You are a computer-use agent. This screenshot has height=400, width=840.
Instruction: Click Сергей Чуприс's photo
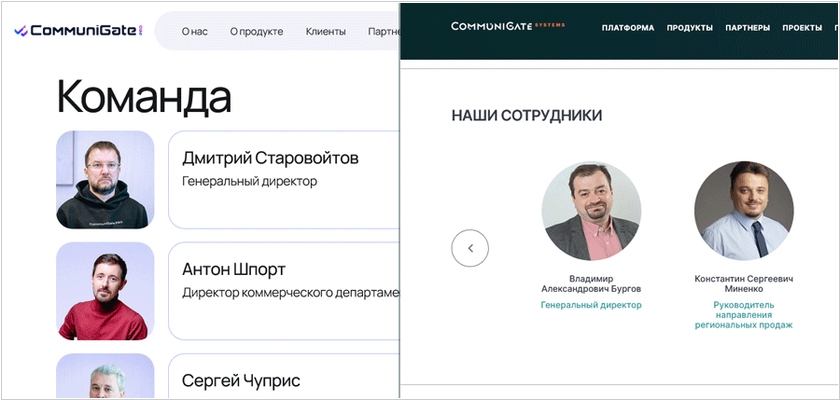(105, 375)
